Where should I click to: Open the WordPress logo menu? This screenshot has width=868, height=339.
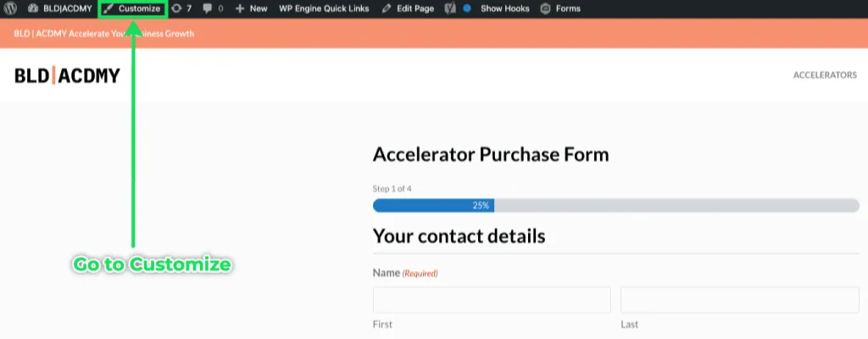[x=10, y=8]
